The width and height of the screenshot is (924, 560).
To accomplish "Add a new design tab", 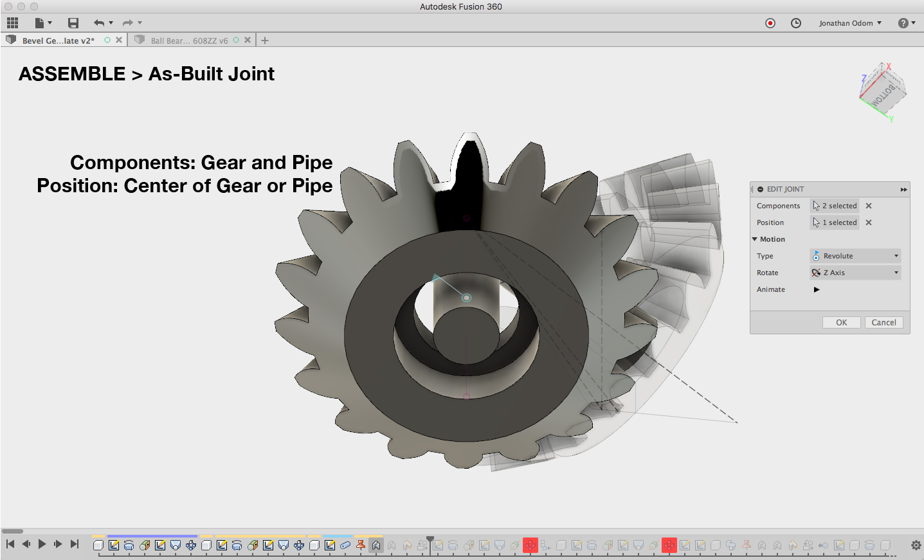I will pos(265,41).
